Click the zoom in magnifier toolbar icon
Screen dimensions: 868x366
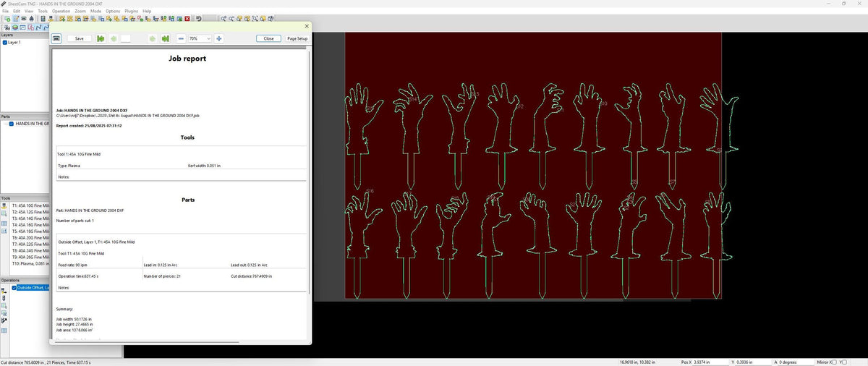click(x=224, y=19)
